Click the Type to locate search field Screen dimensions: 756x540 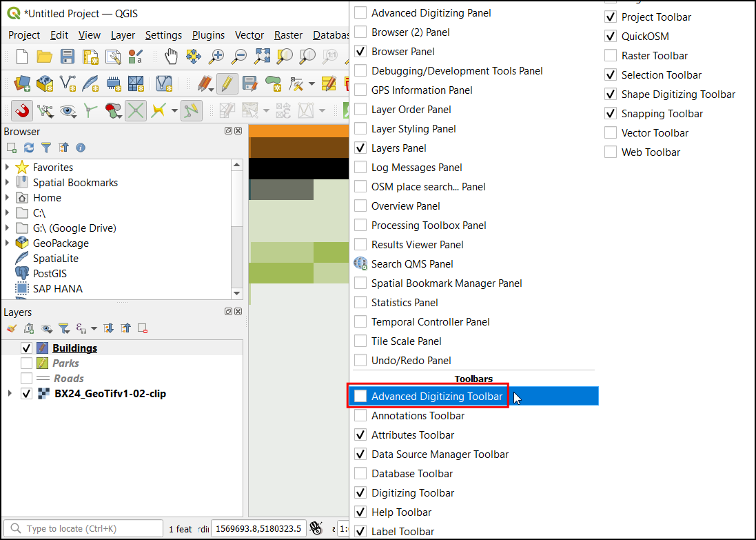(83, 529)
